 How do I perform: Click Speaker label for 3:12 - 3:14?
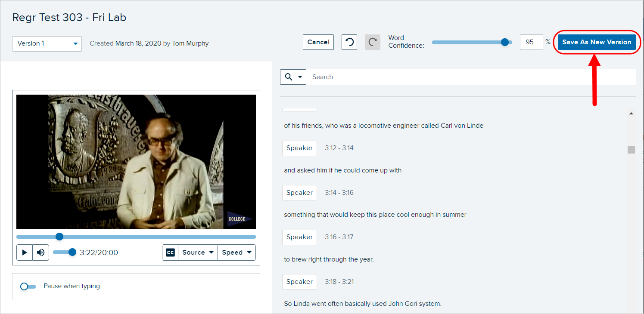coord(299,148)
